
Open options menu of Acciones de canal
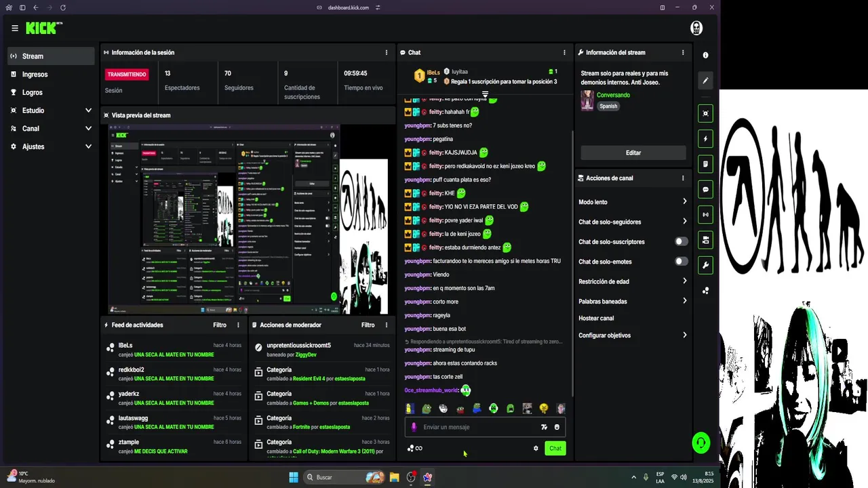683,178
